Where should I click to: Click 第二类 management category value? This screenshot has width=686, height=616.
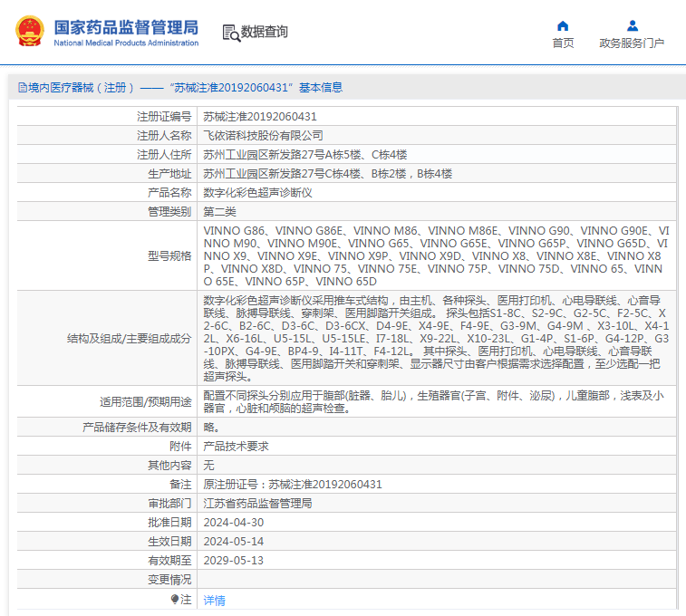tap(219, 212)
